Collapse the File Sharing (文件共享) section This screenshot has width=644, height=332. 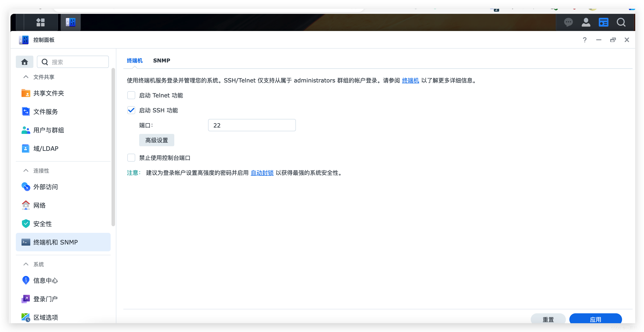[x=26, y=77]
